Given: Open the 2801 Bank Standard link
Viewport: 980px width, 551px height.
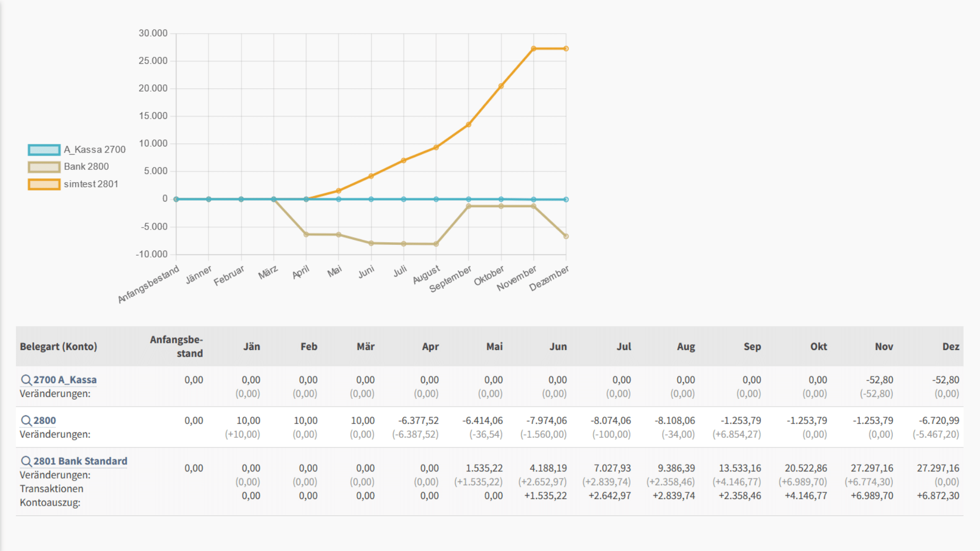Looking at the screenshot, I should coord(80,461).
